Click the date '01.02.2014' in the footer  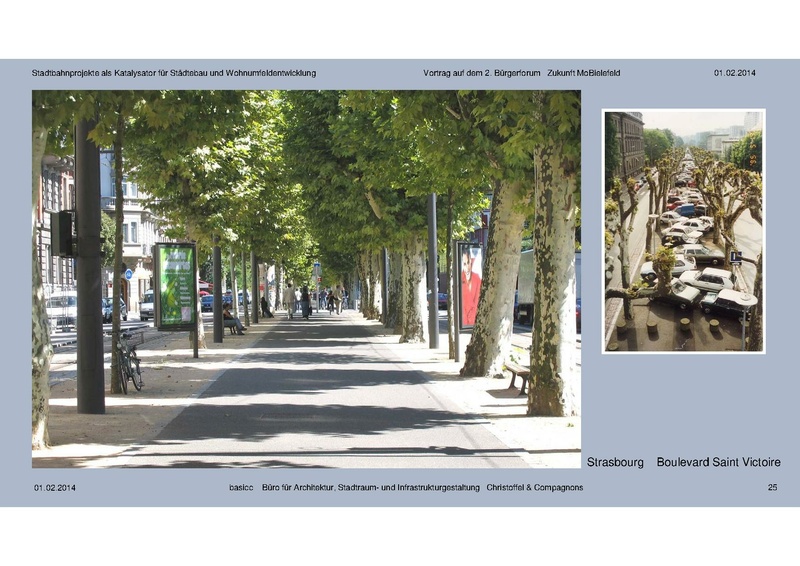[x=55, y=487]
